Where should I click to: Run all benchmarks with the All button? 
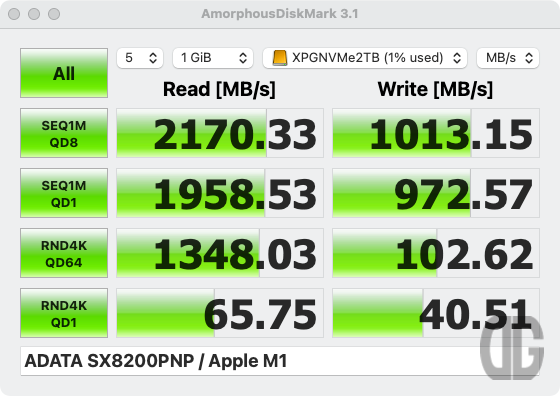coord(64,73)
